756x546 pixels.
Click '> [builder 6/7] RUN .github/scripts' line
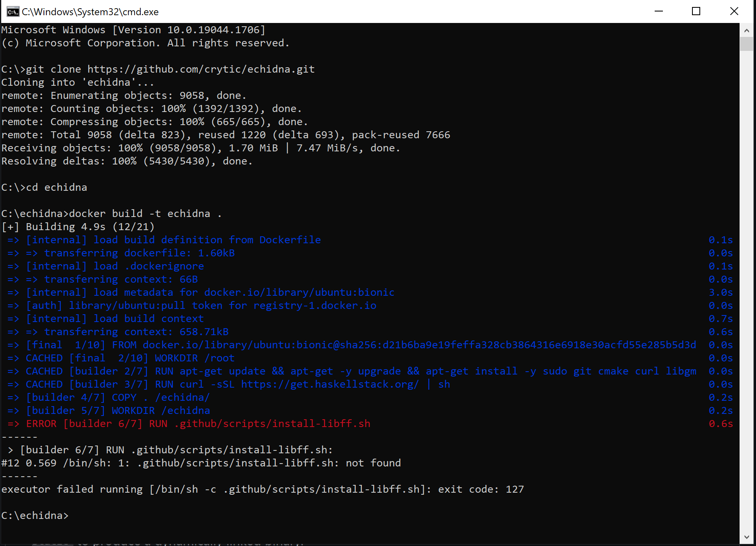click(170, 450)
